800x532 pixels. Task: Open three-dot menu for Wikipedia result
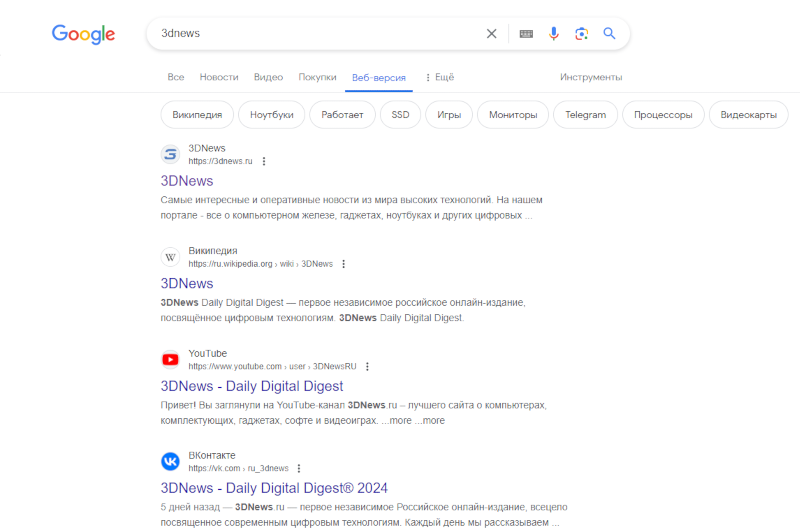(x=343, y=264)
